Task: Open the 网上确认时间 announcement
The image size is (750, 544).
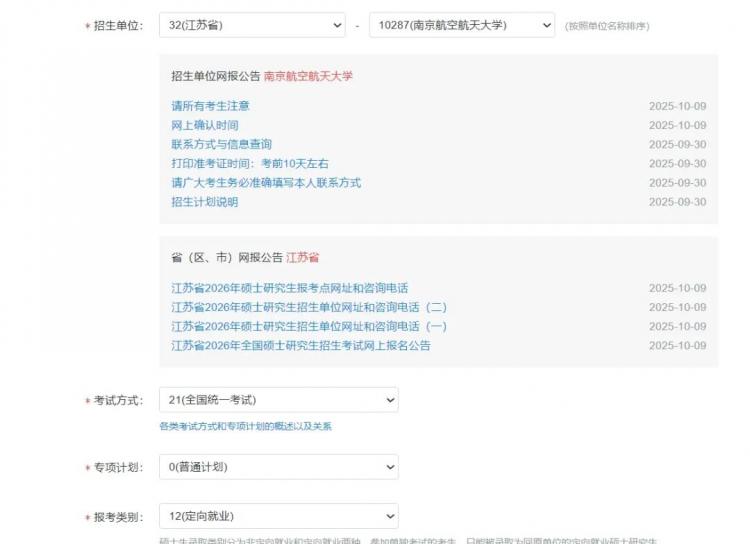Action: pos(205,125)
